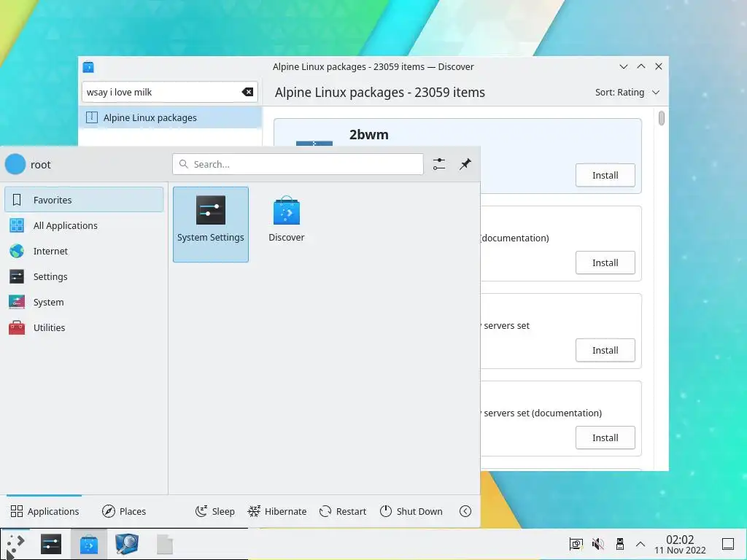
Task: Click the Discover window scrollbar handle
Action: tap(661, 118)
